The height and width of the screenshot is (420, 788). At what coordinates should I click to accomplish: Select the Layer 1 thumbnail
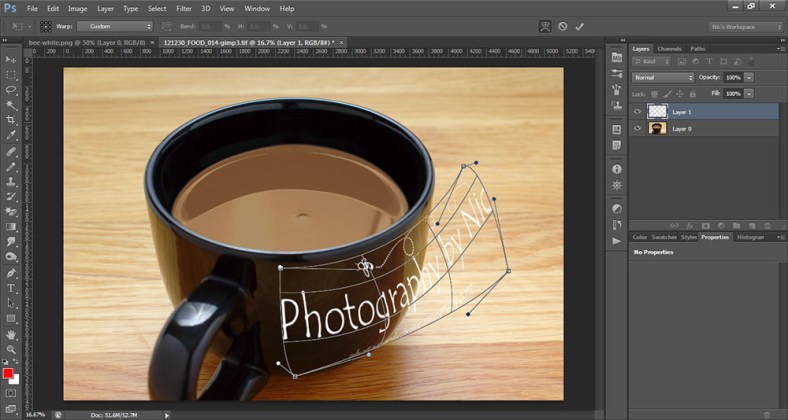pyautogui.click(x=657, y=112)
